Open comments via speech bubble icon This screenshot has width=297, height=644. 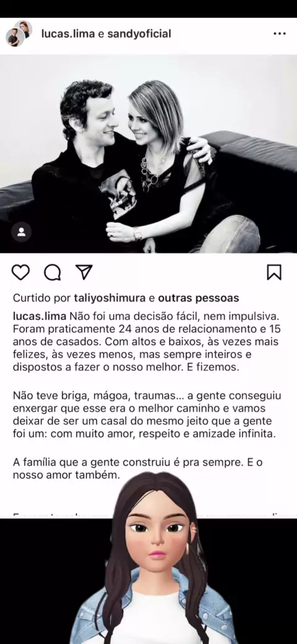[53, 272]
